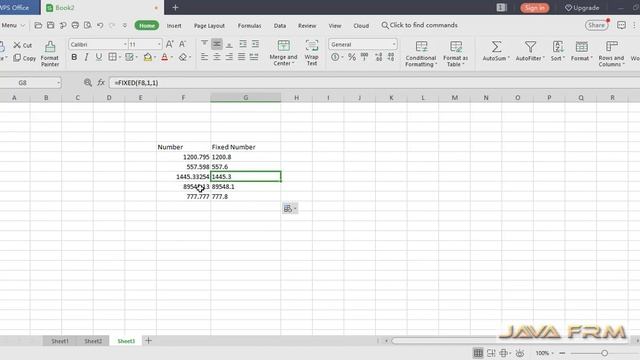This screenshot has width=640, height=360.
Task: Expand the paste options dropdown arrow
Action: 295,209
